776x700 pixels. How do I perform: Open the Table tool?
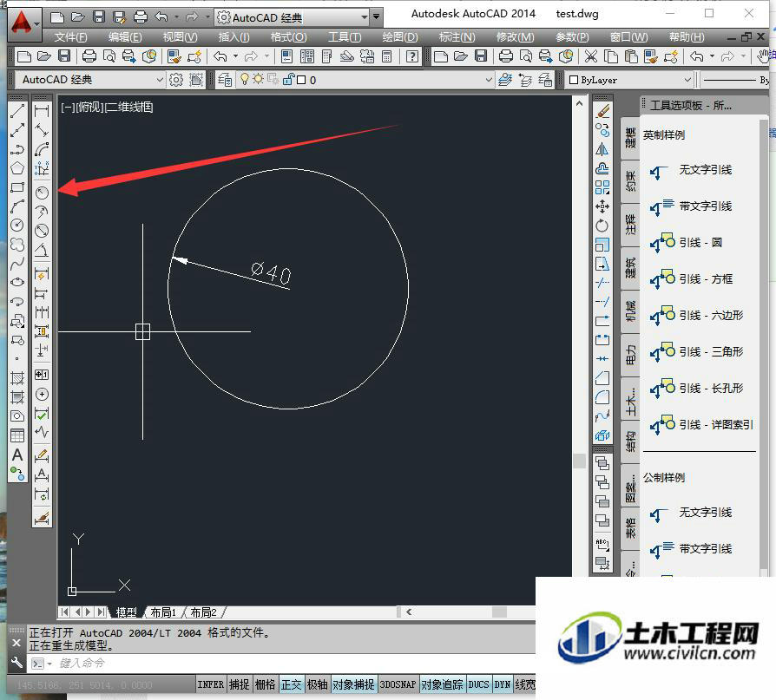17,435
